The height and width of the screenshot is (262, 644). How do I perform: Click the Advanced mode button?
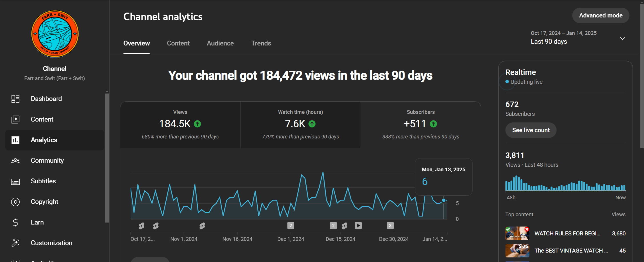pyautogui.click(x=601, y=15)
